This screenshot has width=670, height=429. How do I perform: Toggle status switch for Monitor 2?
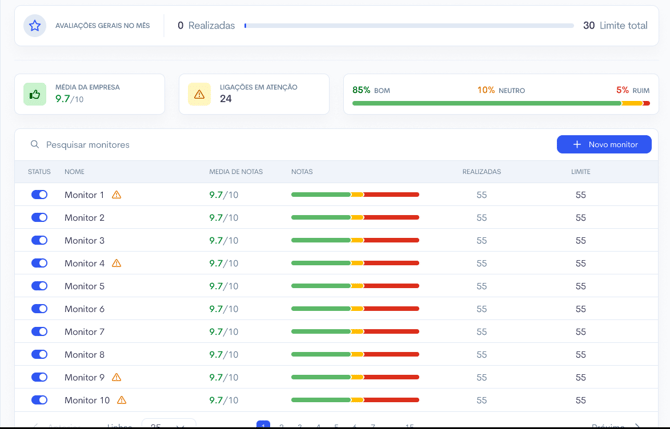click(39, 218)
